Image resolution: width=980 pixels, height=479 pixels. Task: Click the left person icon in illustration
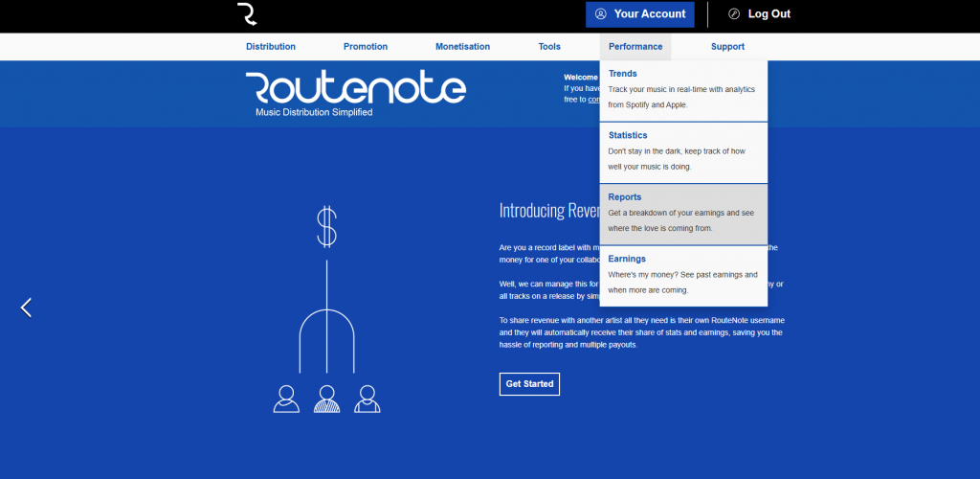click(x=286, y=399)
